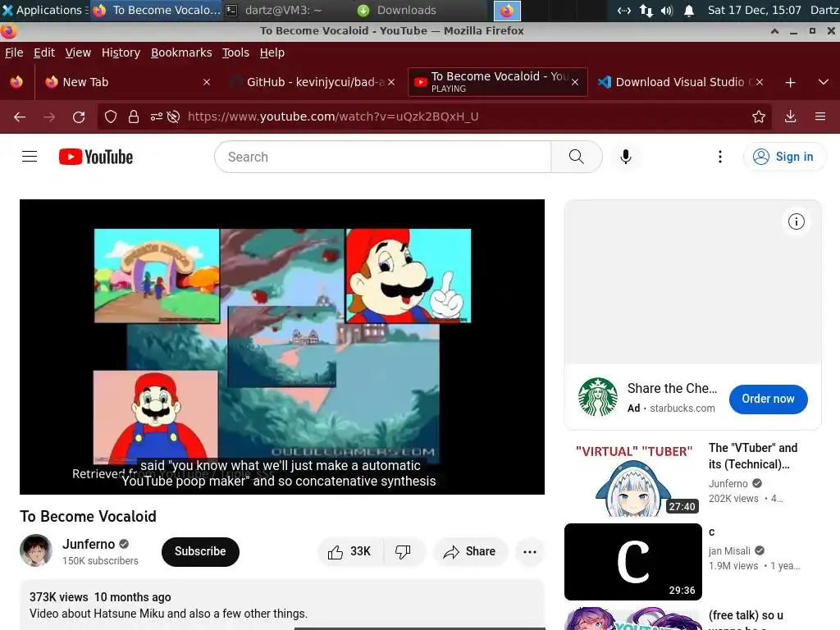Open the Edit menu
This screenshot has width=840, height=630.
point(44,52)
